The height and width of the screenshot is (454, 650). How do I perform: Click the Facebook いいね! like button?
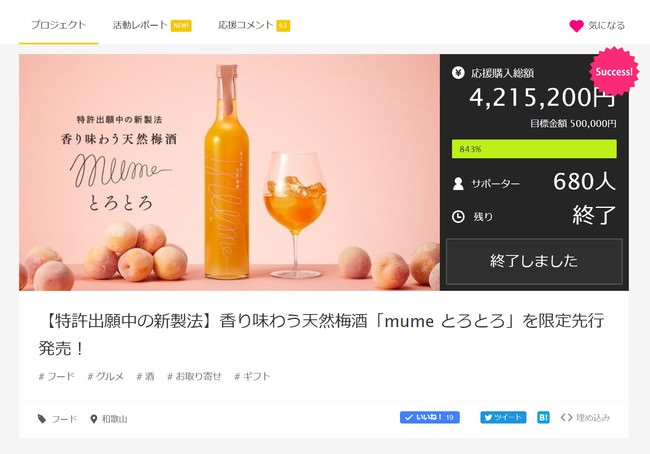point(429,417)
